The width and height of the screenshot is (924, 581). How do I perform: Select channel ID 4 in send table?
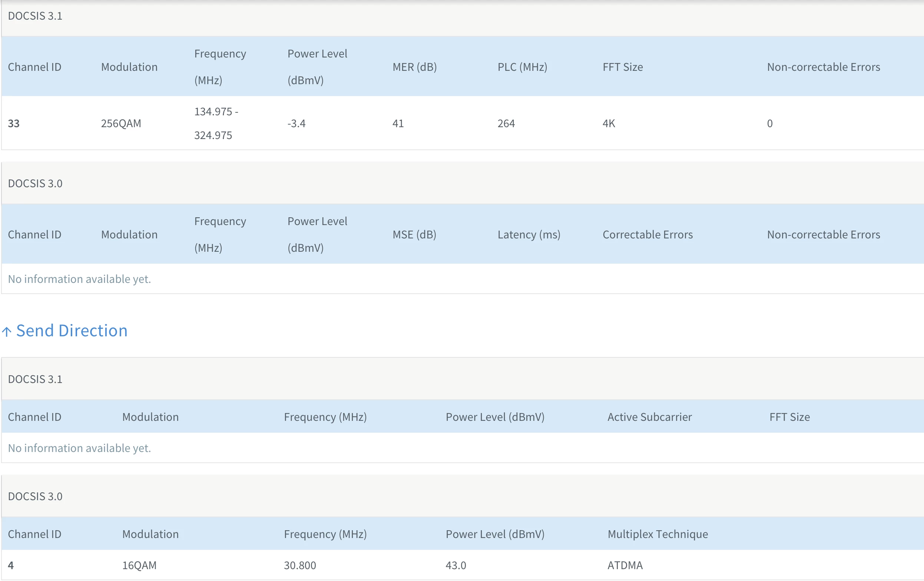click(11, 565)
